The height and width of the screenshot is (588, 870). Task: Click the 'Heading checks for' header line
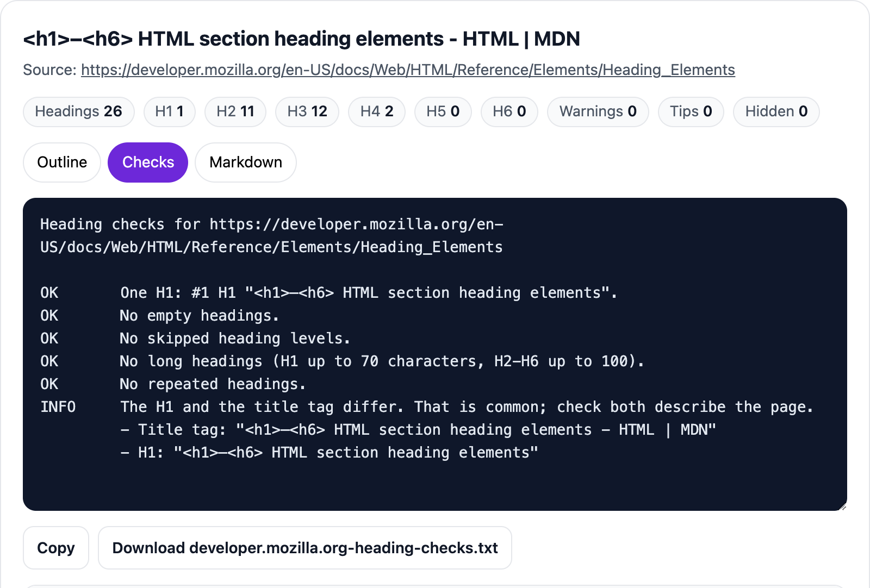tap(272, 236)
